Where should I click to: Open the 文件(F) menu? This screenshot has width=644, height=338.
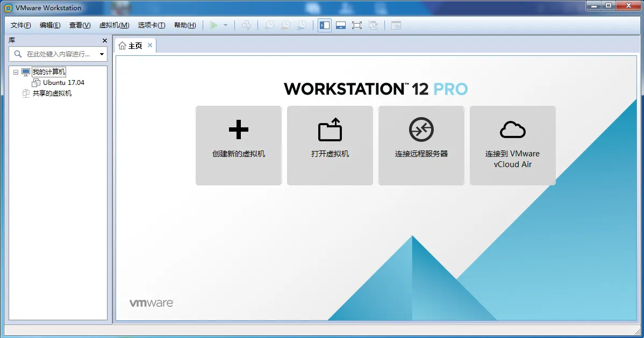(x=20, y=25)
